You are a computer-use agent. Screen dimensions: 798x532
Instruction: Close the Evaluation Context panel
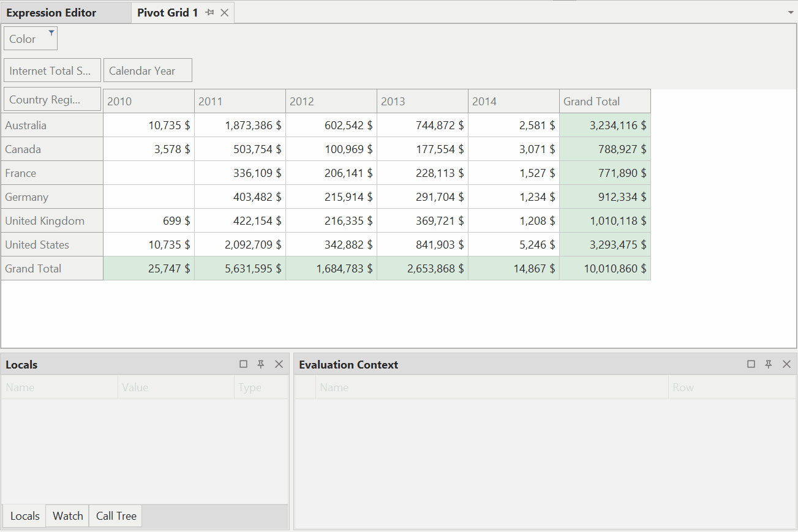tap(786, 364)
